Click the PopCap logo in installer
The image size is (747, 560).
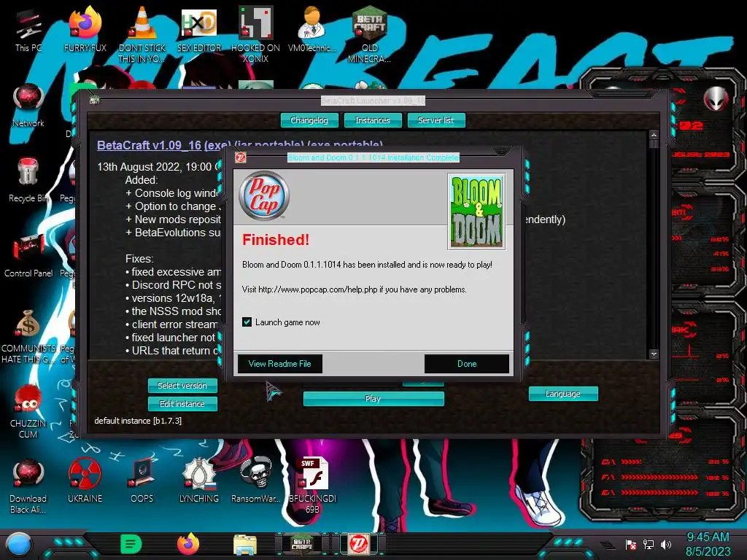264,195
